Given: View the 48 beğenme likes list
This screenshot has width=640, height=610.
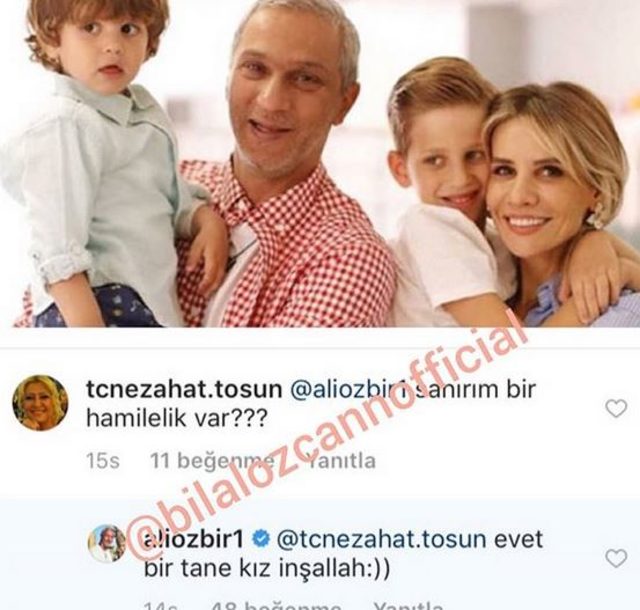Looking at the screenshot, I should (x=276, y=606).
